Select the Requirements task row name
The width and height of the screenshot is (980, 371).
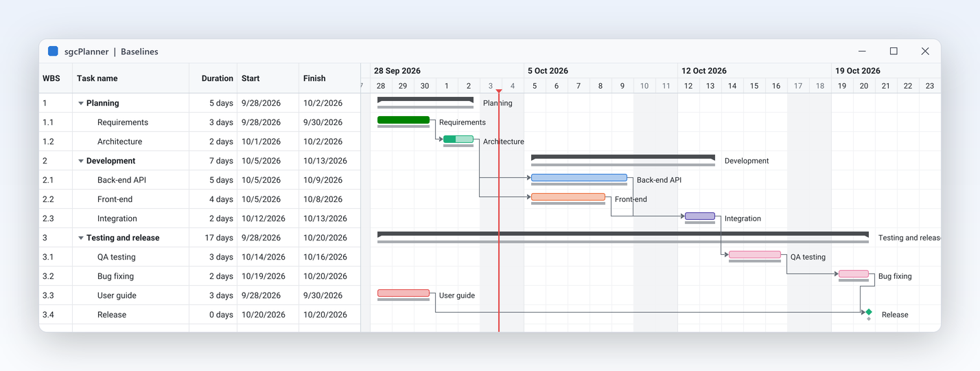[x=123, y=122]
